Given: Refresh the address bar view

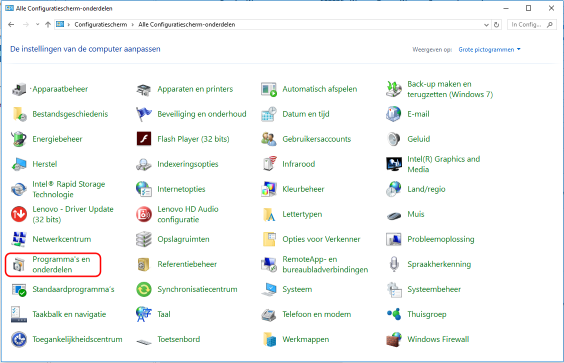Looking at the screenshot, I should (x=497, y=24).
